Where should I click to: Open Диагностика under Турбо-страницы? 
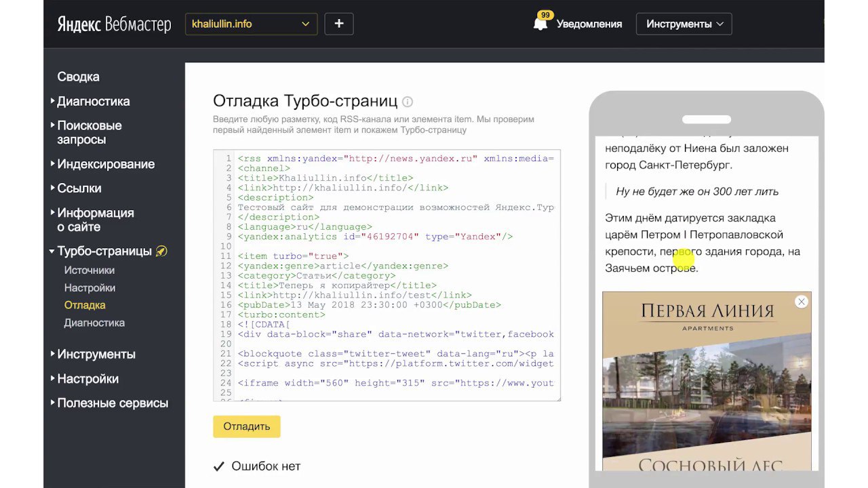(94, 323)
